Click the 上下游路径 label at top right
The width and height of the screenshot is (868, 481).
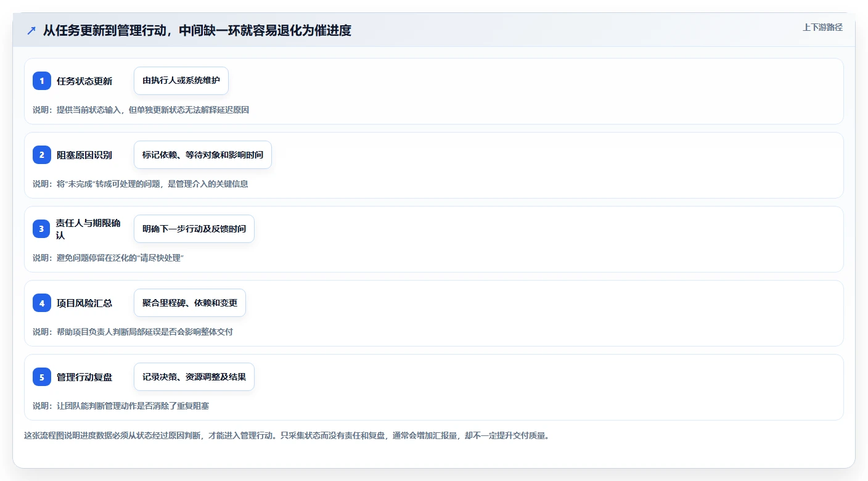pos(822,27)
